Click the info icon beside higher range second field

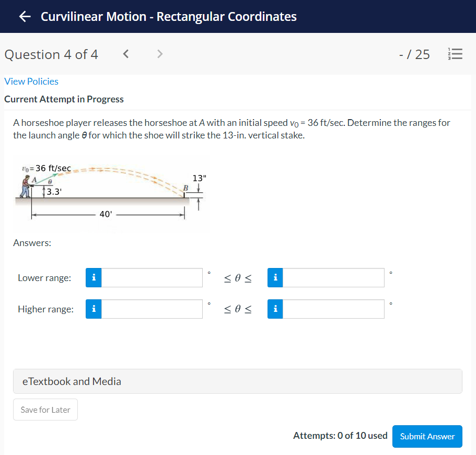(275, 309)
